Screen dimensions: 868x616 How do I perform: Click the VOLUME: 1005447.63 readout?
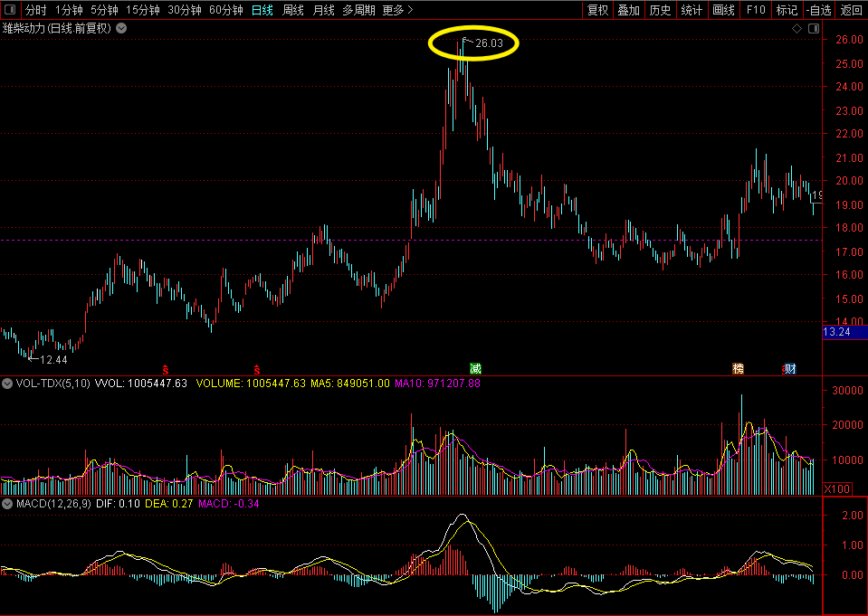pyautogui.click(x=251, y=383)
